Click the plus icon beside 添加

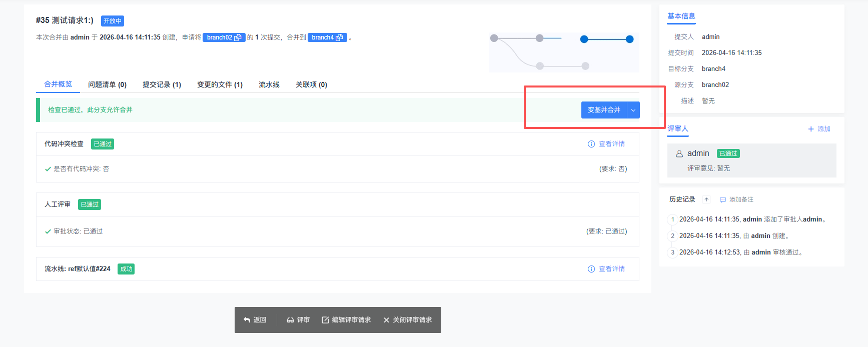coord(811,129)
